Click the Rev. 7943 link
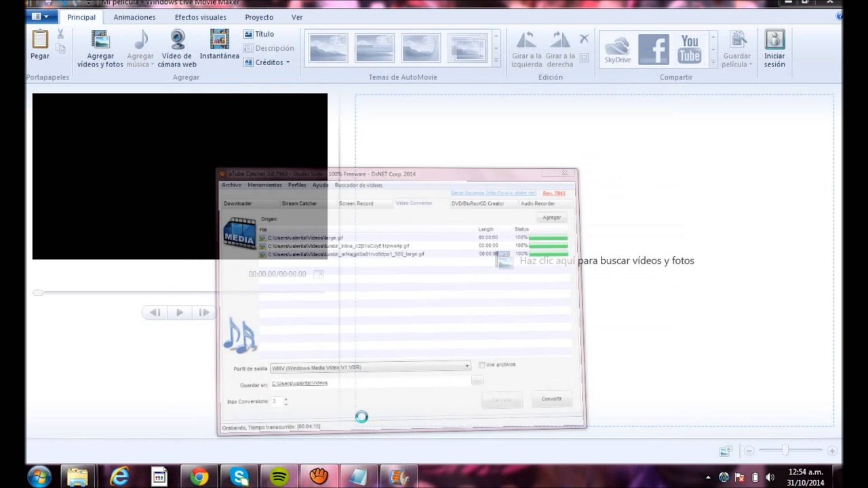 [554, 193]
